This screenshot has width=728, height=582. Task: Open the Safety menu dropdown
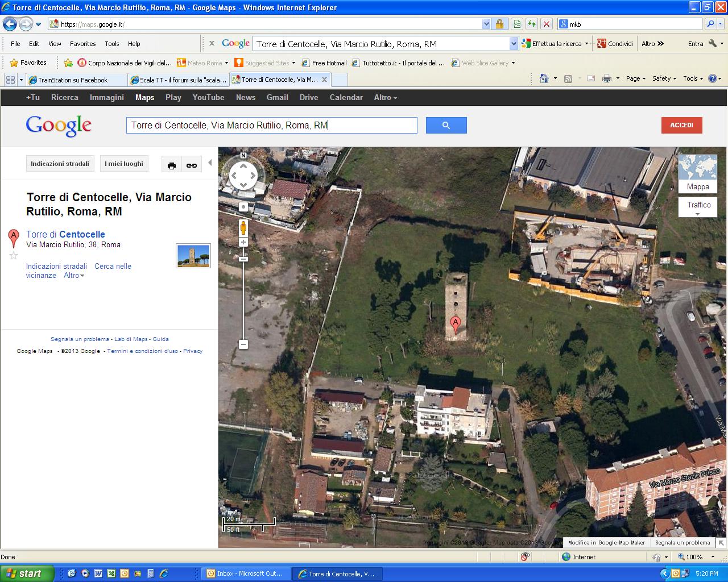664,78
